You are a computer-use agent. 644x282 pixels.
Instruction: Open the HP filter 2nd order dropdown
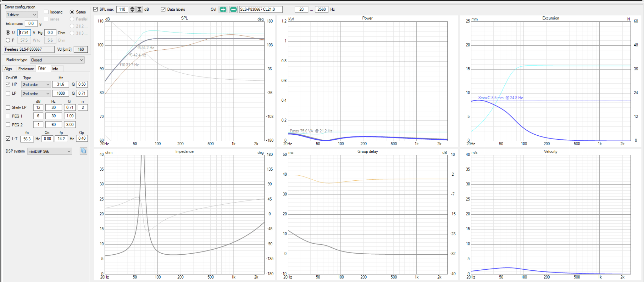point(36,85)
